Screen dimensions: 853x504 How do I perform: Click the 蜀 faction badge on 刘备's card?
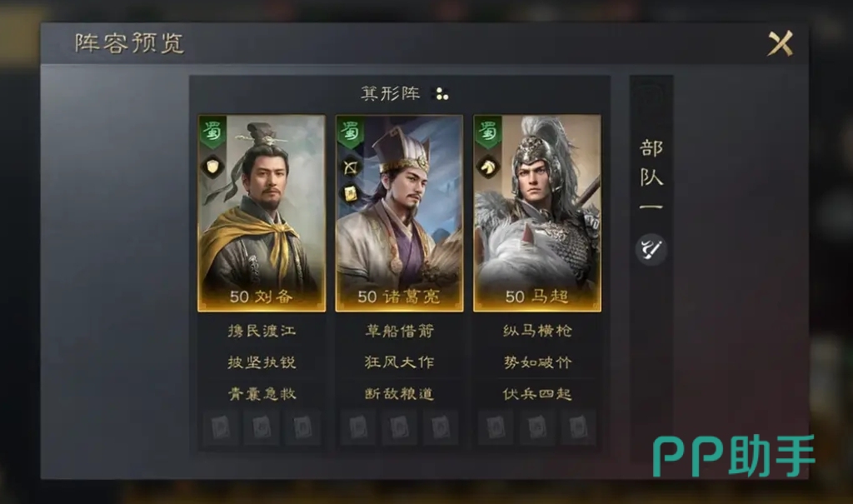(x=212, y=132)
